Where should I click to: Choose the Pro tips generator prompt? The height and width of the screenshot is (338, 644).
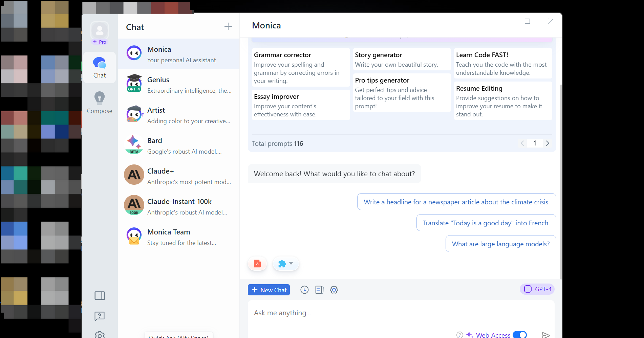[402, 93]
